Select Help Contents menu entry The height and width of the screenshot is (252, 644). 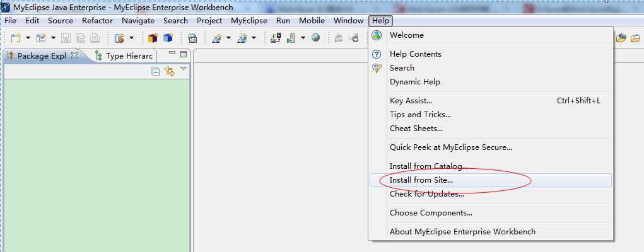[491, 54]
